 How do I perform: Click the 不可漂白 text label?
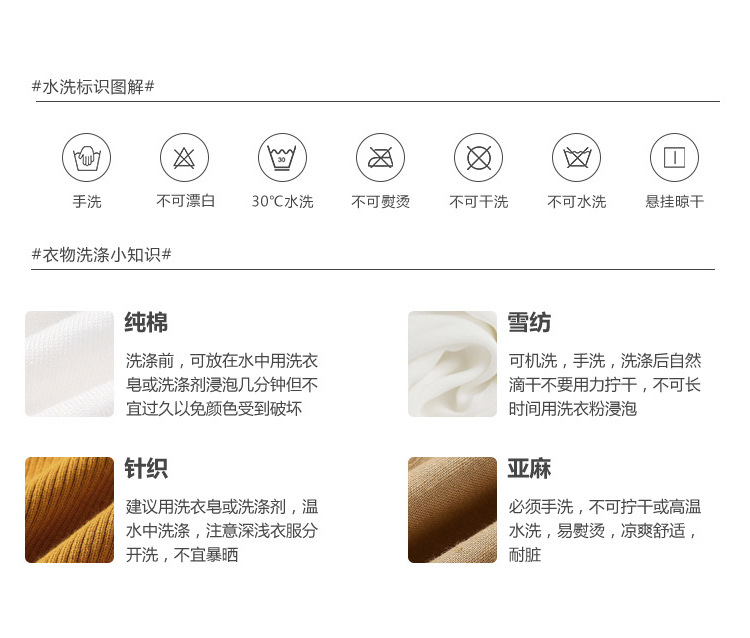[185, 201]
